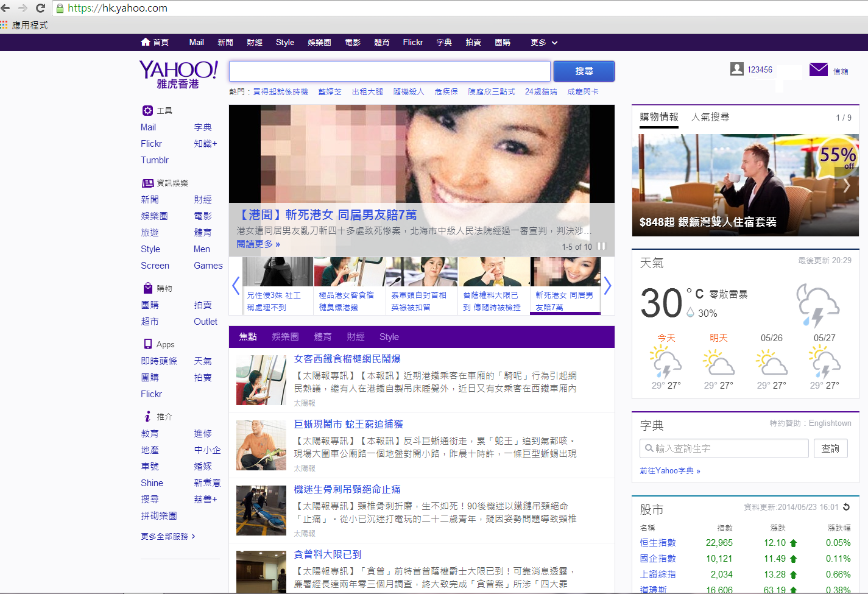Click username 123456
The image size is (868, 594).
pos(760,69)
